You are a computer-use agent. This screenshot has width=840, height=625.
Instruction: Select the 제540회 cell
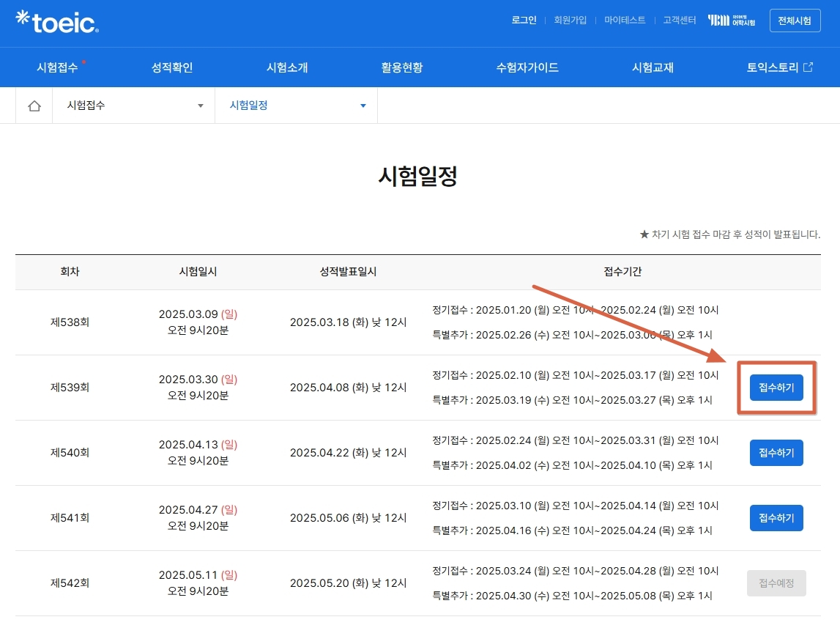70,453
